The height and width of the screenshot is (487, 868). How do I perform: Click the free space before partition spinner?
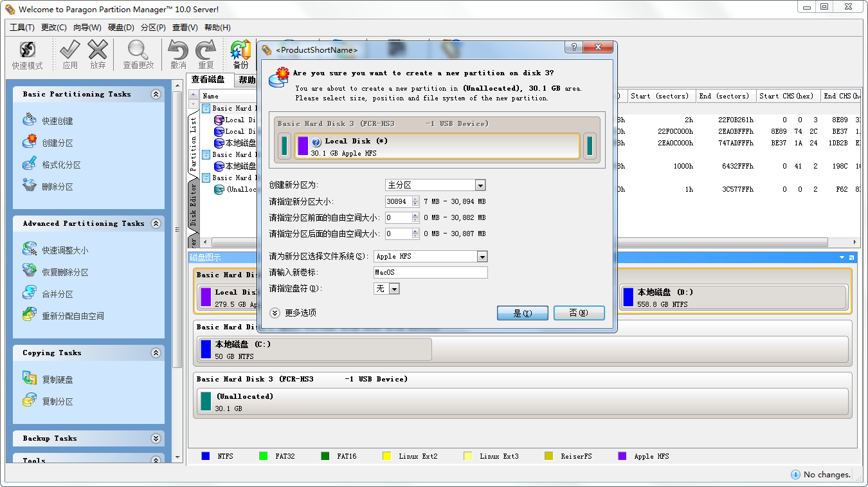click(415, 217)
